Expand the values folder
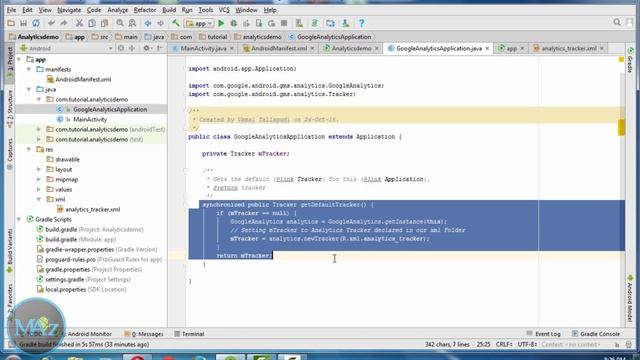Screen dimensions: 640x360 point(39,189)
